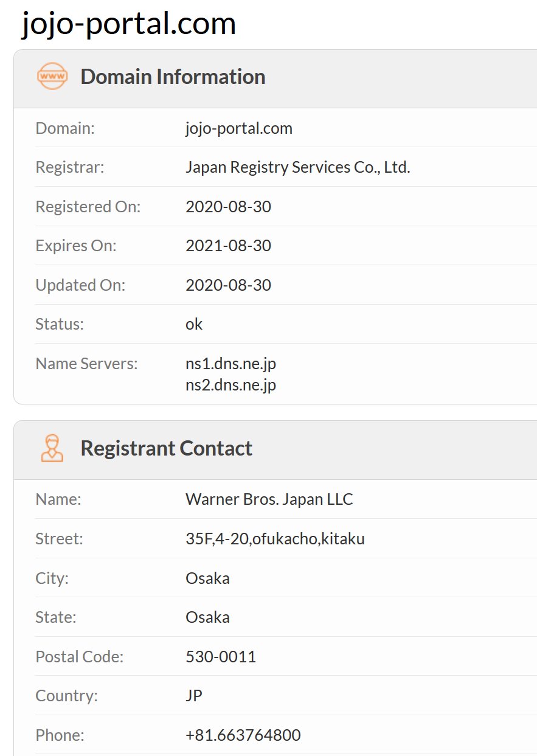
Task: Click the State value Osaka
Action: pos(207,617)
